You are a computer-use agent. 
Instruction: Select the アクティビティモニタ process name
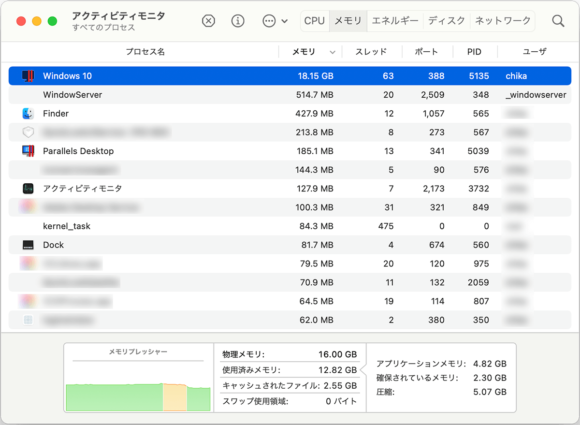[82, 189]
